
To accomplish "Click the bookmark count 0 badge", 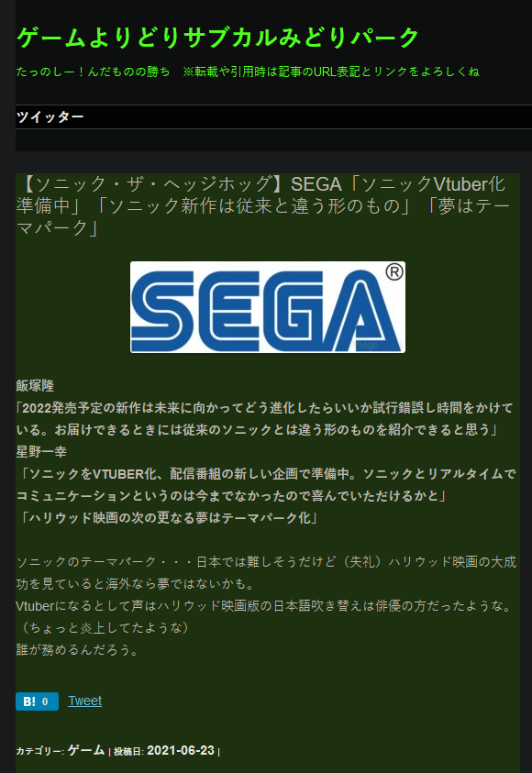I will (45, 701).
